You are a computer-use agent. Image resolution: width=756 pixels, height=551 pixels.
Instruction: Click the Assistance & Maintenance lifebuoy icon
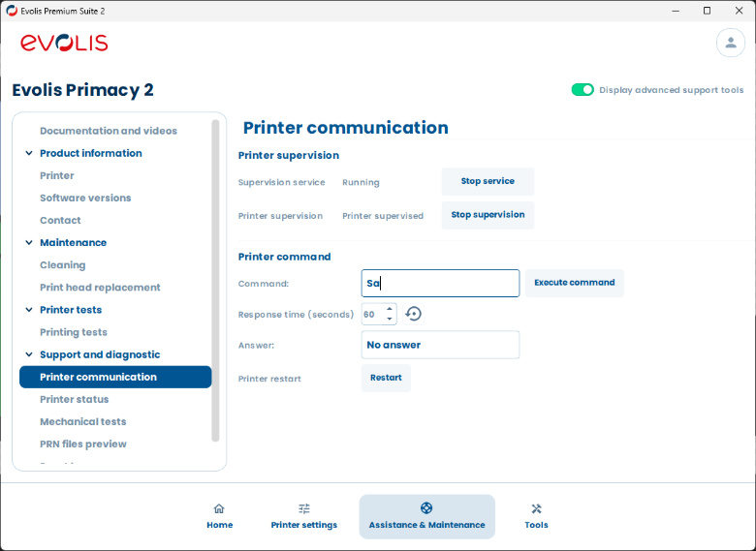(x=426, y=508)
